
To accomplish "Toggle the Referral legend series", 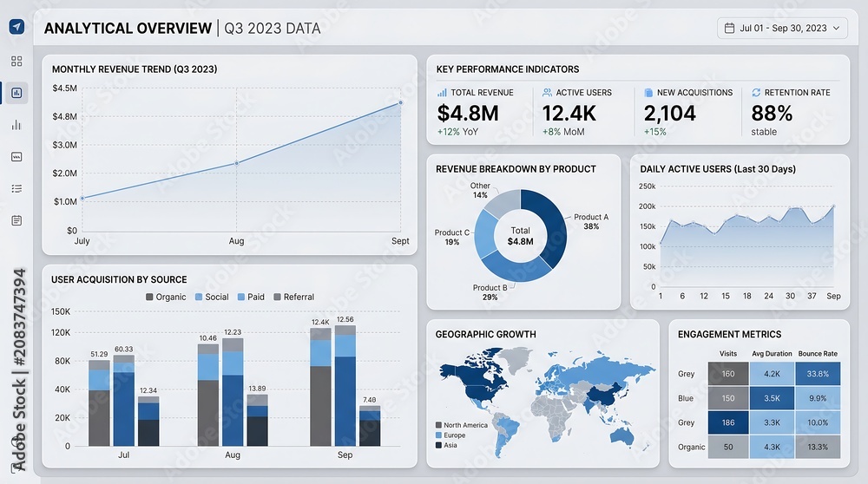I will click(294, 297).
